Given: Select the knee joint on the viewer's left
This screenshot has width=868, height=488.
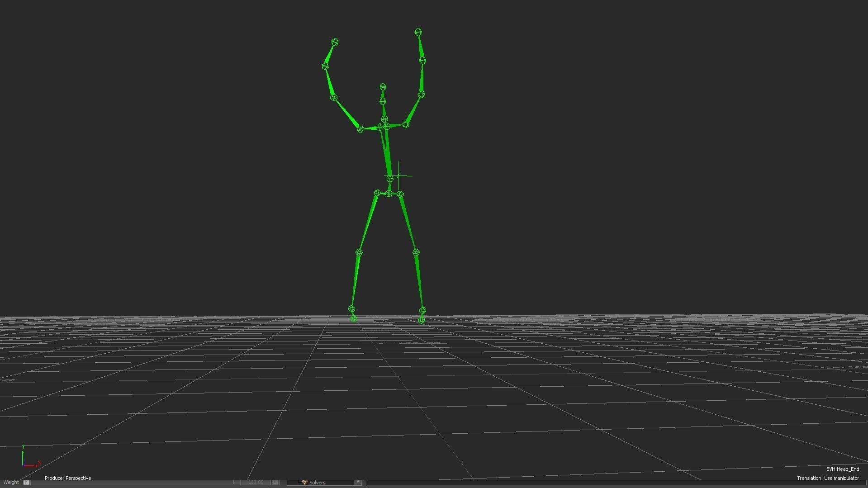Looking at the screenshot, I should click(359, 252).
